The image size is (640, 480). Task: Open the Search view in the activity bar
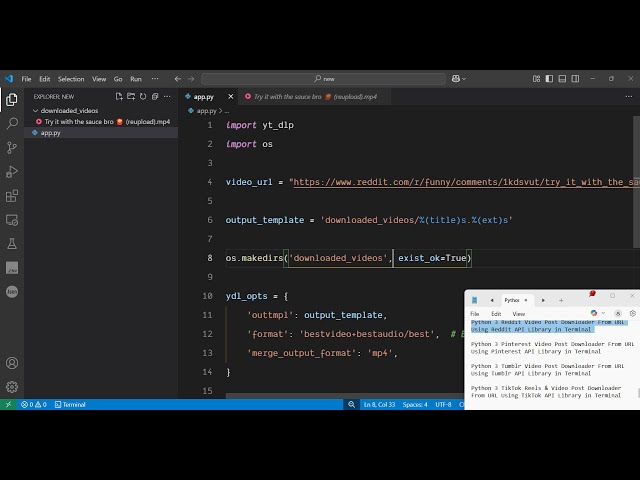point(12,123)
